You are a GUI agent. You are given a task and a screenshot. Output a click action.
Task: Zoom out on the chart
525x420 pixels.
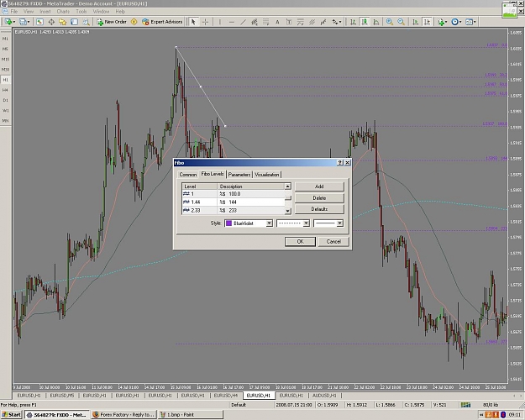tap(401, 22)
